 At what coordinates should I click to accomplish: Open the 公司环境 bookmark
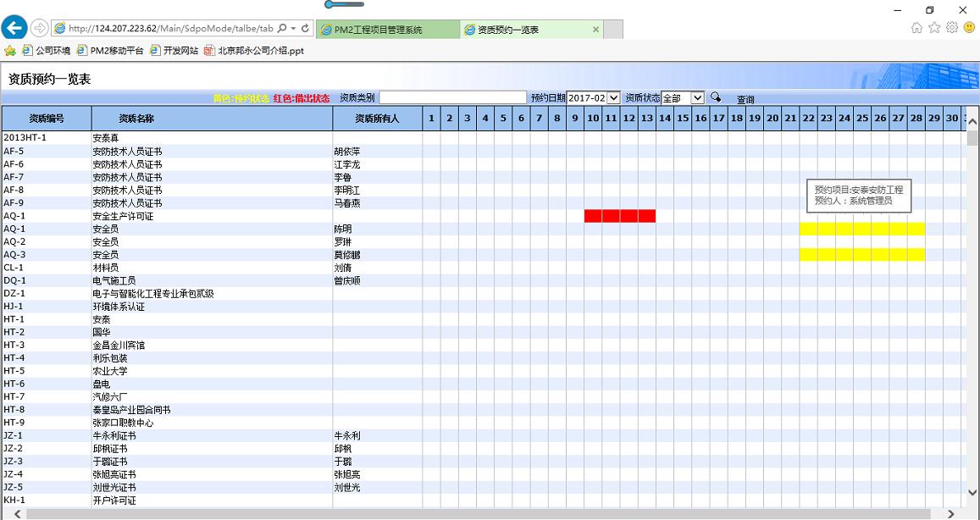[x=47, y=51]
